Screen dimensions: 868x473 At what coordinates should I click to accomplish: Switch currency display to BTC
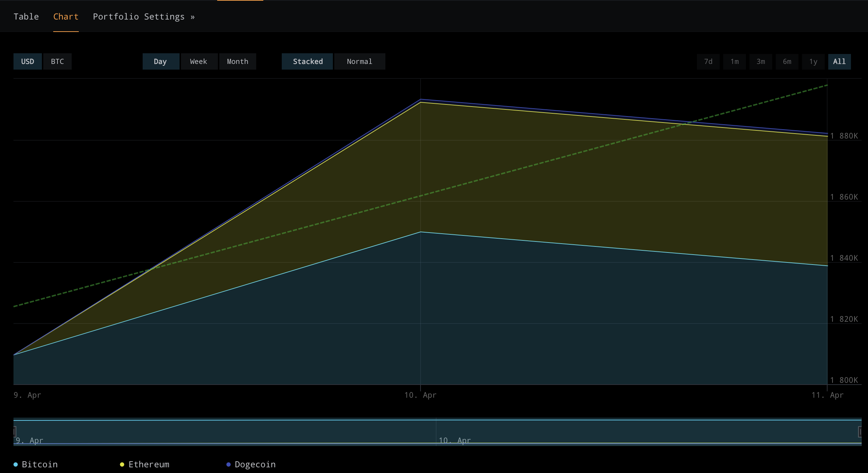tap(57, 61)
